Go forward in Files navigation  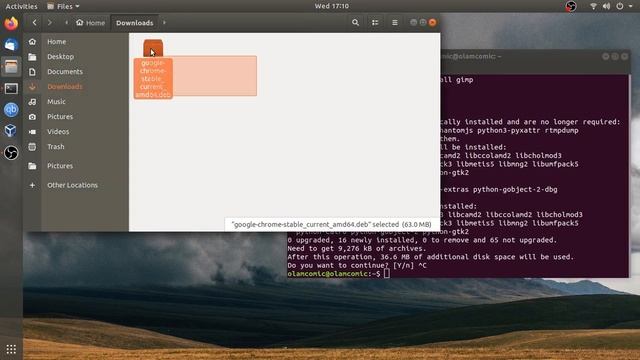click(x=49, y=23)
